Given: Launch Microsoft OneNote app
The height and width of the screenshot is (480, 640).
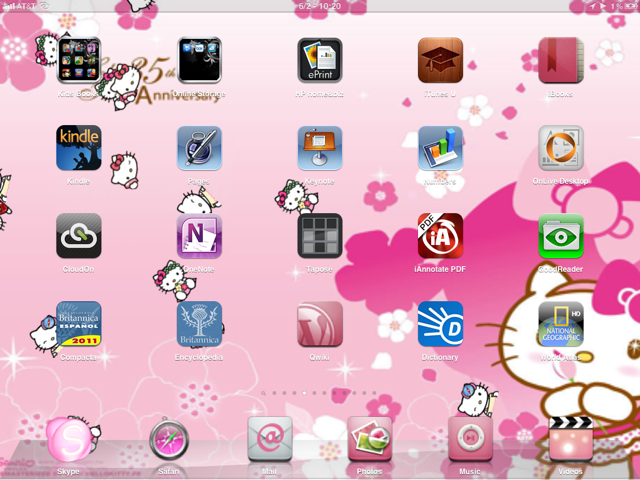Looking at the screenshot, I should point(200,236).
